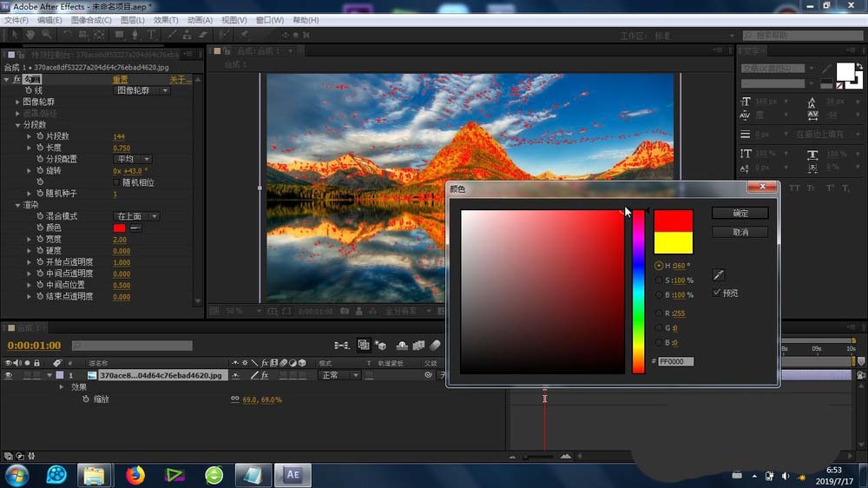Select the Puppet Pin tool

click(x=244, y=35)
